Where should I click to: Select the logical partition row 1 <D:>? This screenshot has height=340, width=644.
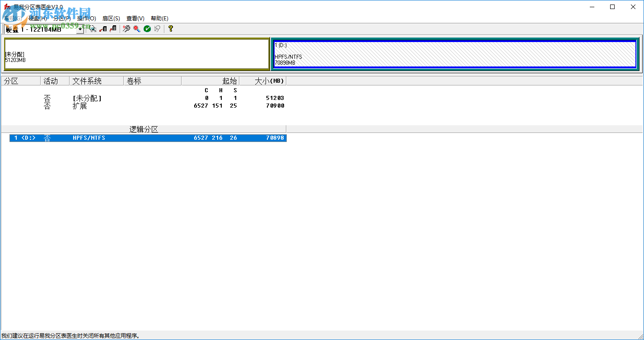click(x=148, y=138)
